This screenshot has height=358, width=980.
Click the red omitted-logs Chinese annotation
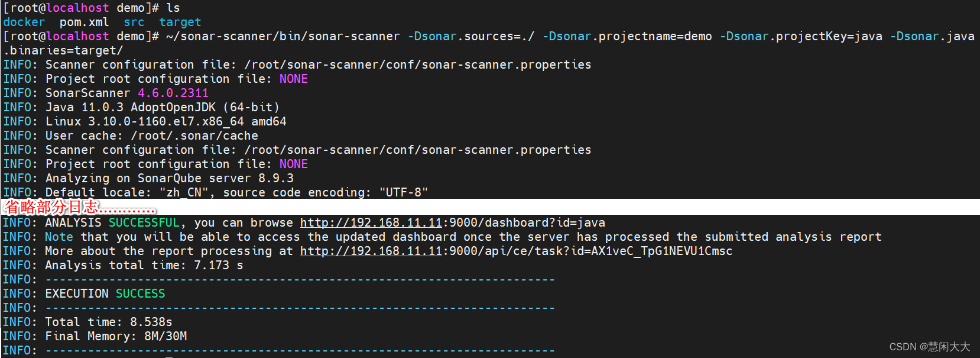click(x=80, y=207)
